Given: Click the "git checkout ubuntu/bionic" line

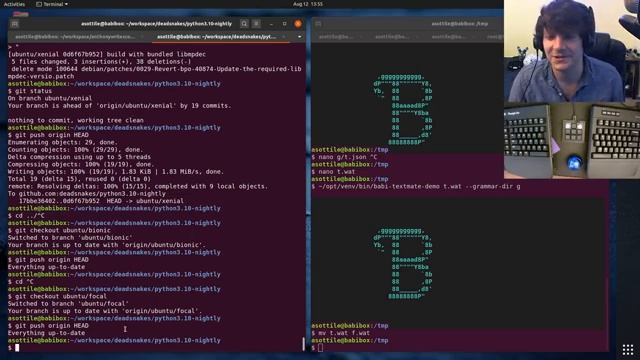Looking at the screenshot, I should click(x=59, y=231).
